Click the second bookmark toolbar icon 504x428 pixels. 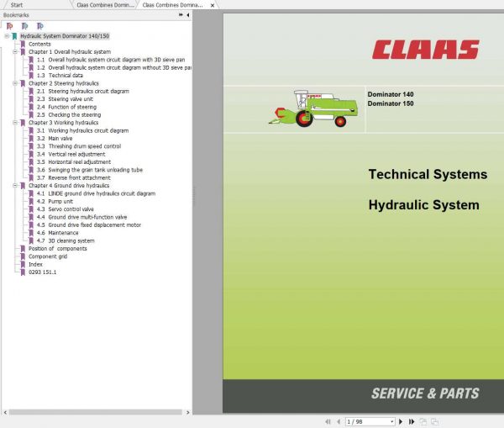(24, 26)
